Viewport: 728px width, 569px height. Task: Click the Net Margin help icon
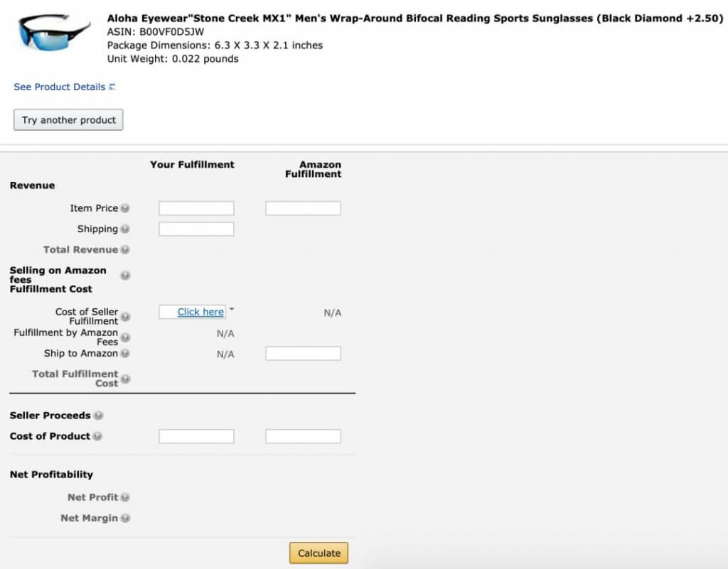pos(125,518)
